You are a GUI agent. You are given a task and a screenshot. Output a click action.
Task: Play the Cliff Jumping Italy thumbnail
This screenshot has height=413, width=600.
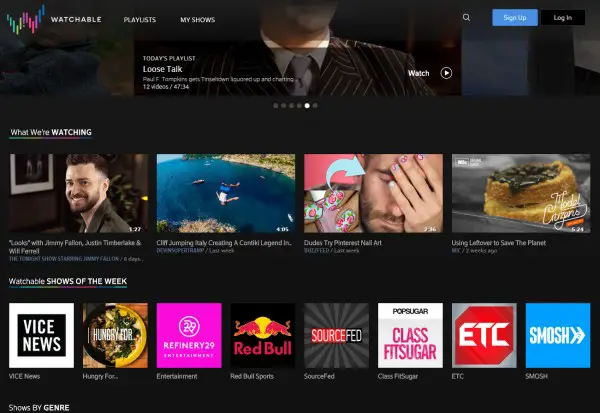coord(226,193)
